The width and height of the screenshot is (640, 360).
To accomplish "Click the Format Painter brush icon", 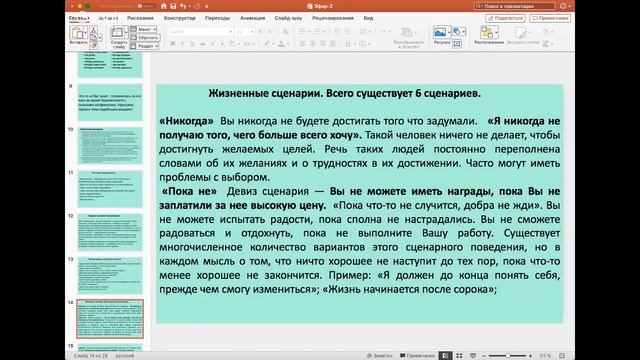I will coord(93,45).
